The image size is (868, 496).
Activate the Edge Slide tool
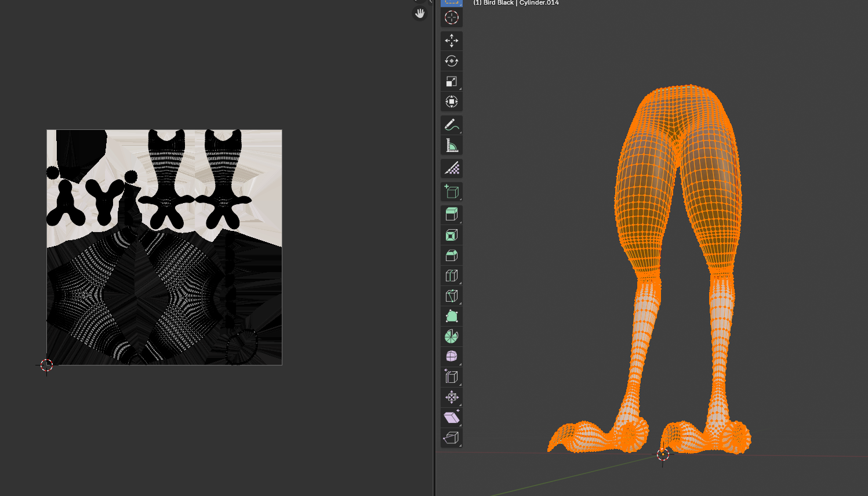(452, 377)
